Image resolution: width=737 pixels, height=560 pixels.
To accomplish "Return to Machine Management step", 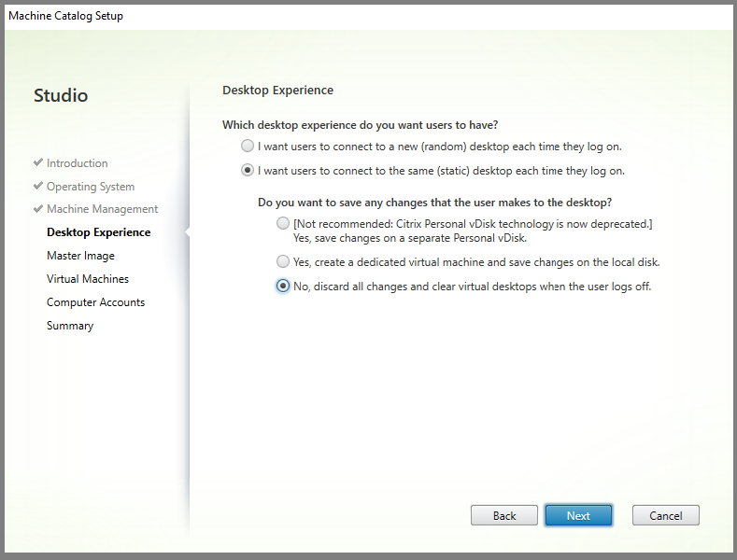I will [x=102, y=209].
